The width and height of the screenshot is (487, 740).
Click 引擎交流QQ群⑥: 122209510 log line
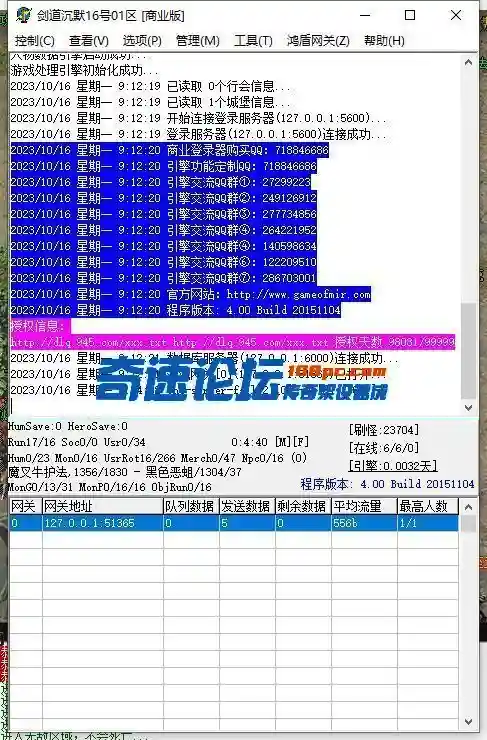tap(164, 262)
